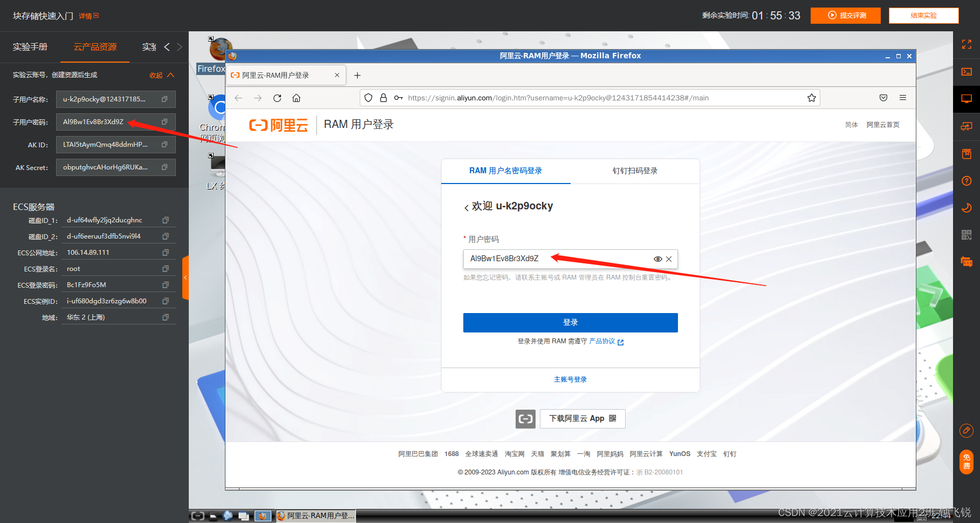This screenshot has width=980, height=523.
Task: Go back in Firefox
Action: [x=238, y=98]
